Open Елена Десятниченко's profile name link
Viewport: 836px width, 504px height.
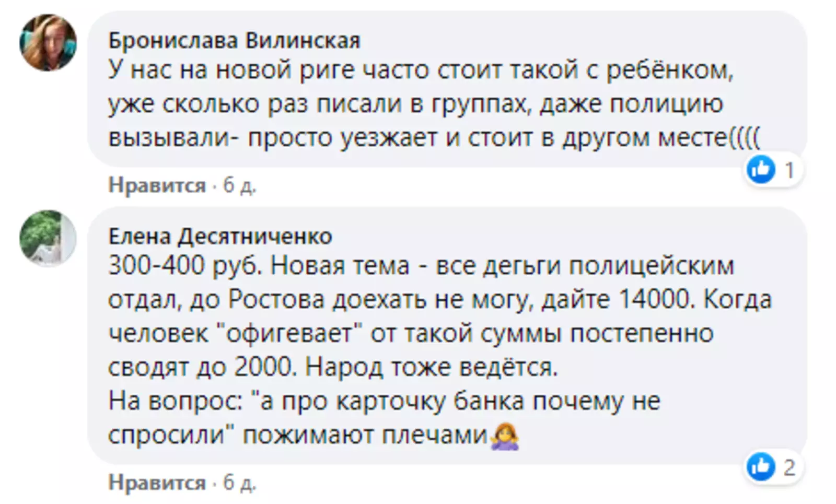click(220, 237)
